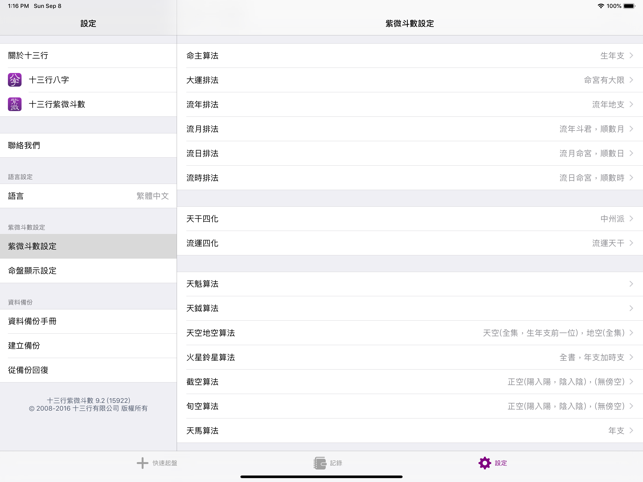
Task: Open 資料備份手冊
Action: 88,321
